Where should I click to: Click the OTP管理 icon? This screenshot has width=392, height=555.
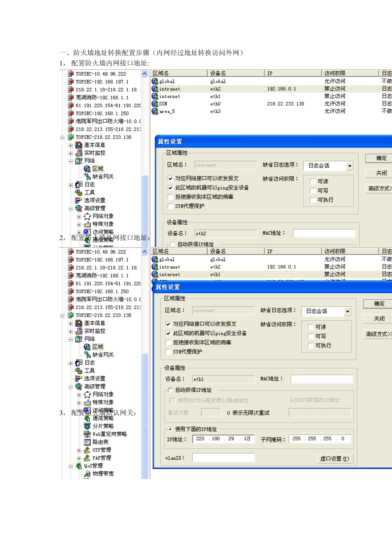(87, 450)
